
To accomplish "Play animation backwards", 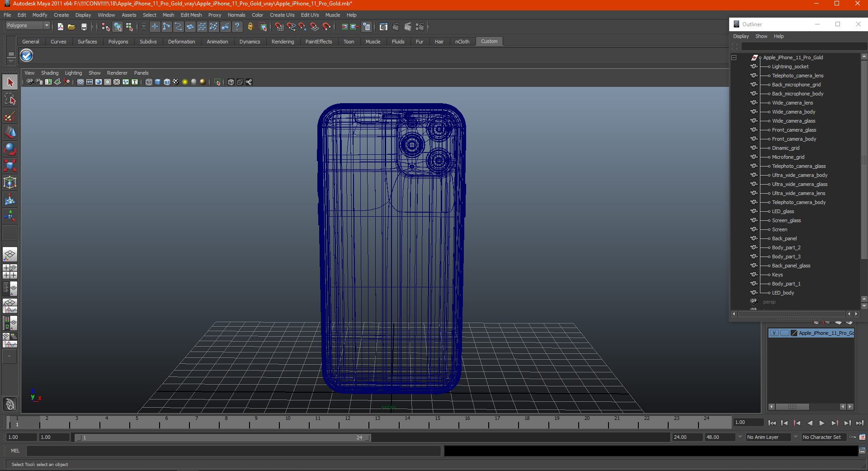I will coord(810,423).
